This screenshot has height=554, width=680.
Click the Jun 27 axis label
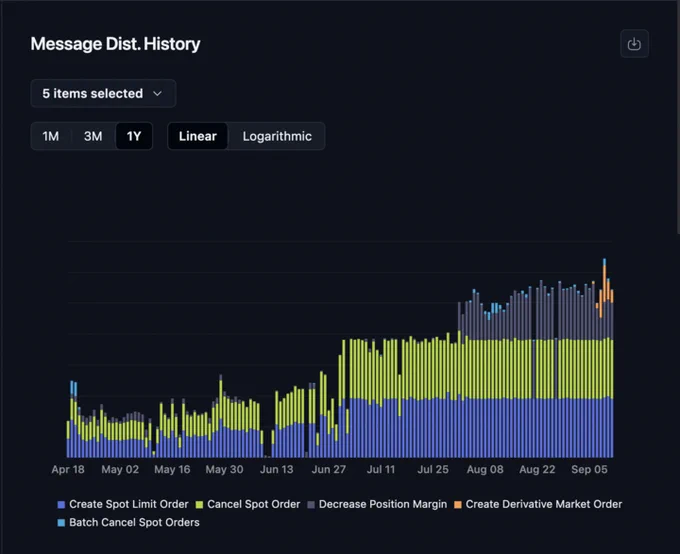[329, 469]
